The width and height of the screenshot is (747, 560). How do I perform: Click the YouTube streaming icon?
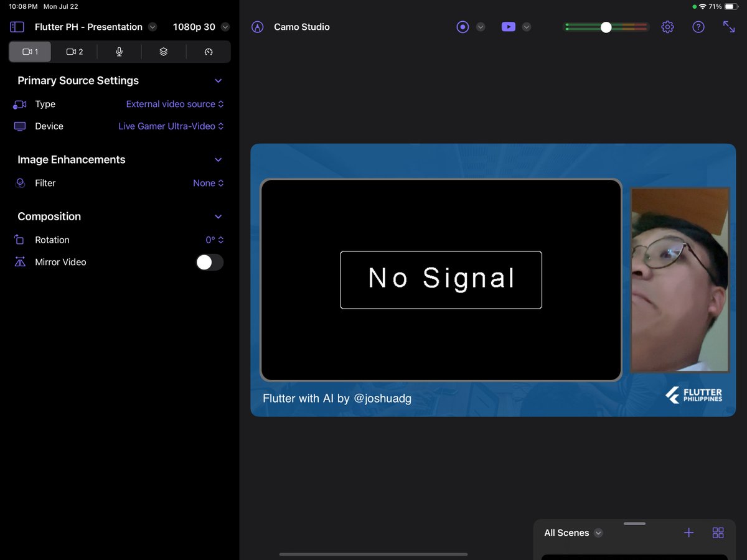pyautogui.click(x=509, y=27)
